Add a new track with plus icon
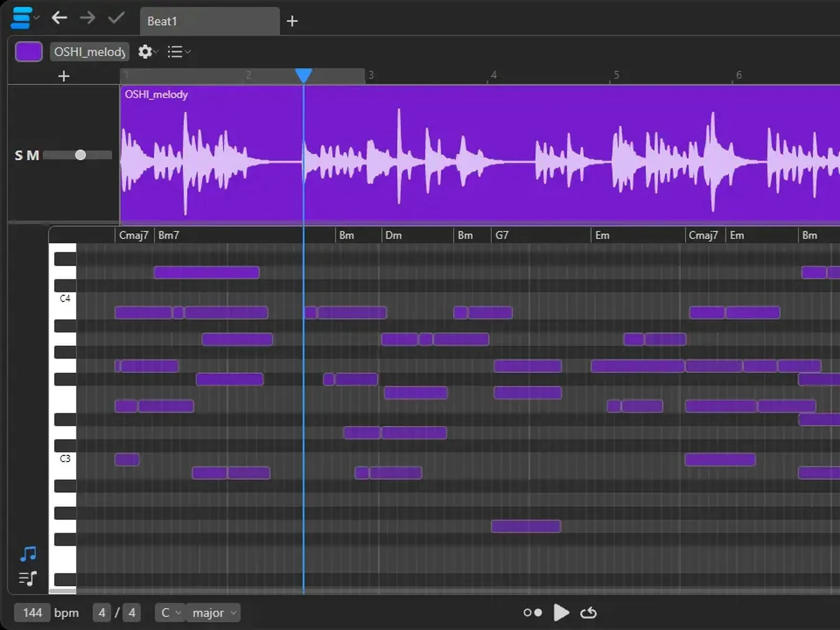Image resolution: width=840 pixels, height=630 pixels. 64,76
